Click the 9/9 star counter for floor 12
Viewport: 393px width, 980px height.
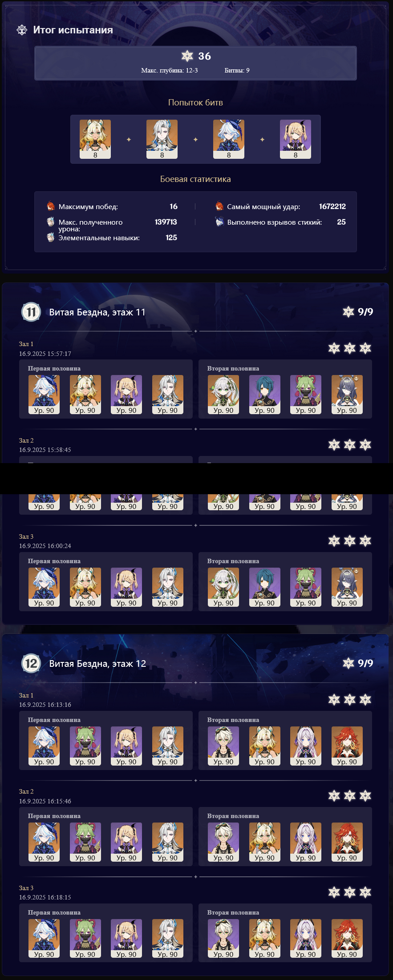(358, 663)
